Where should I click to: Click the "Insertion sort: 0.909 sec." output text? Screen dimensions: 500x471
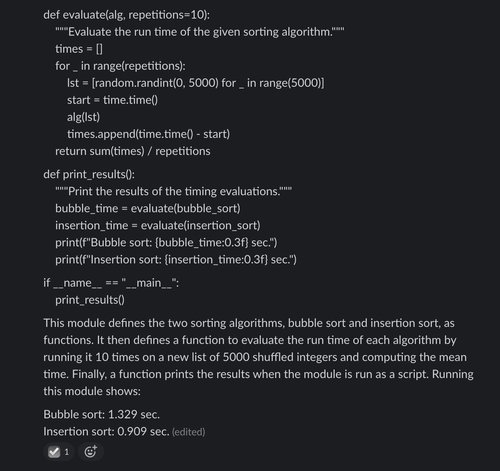tap(106, 432)
